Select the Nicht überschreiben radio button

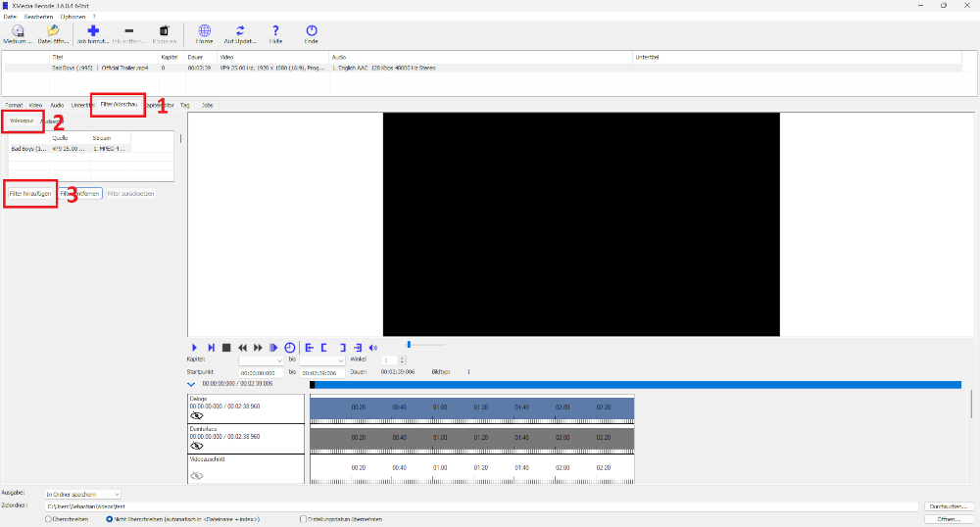click(110, 519)
